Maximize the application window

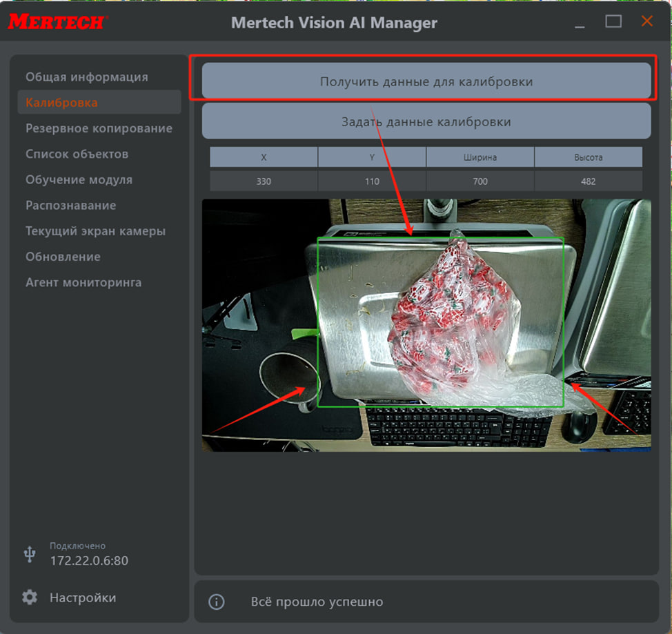pos(613,22)
